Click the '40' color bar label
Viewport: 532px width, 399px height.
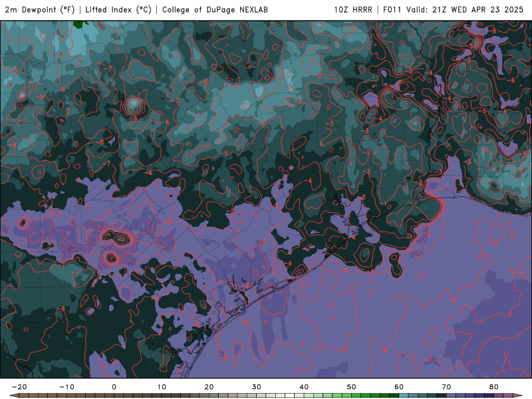point(304,387)
